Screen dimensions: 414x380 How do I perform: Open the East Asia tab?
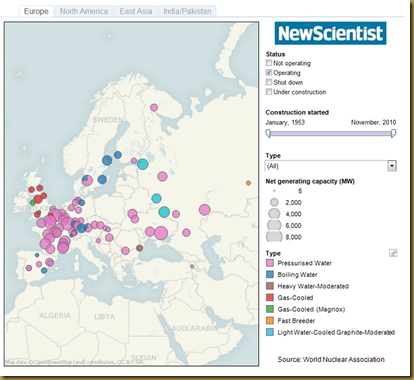(136, 11)
